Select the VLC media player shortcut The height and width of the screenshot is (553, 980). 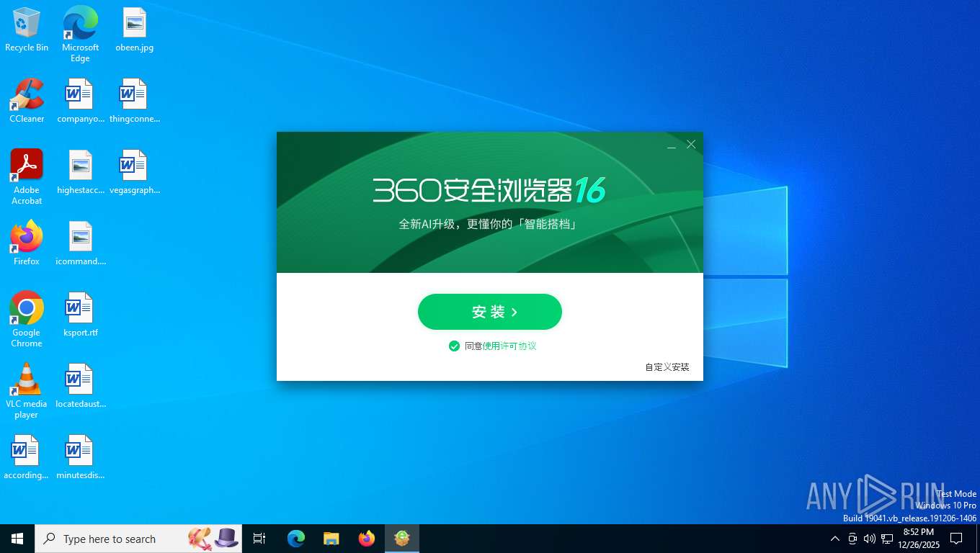pos(27,390)
